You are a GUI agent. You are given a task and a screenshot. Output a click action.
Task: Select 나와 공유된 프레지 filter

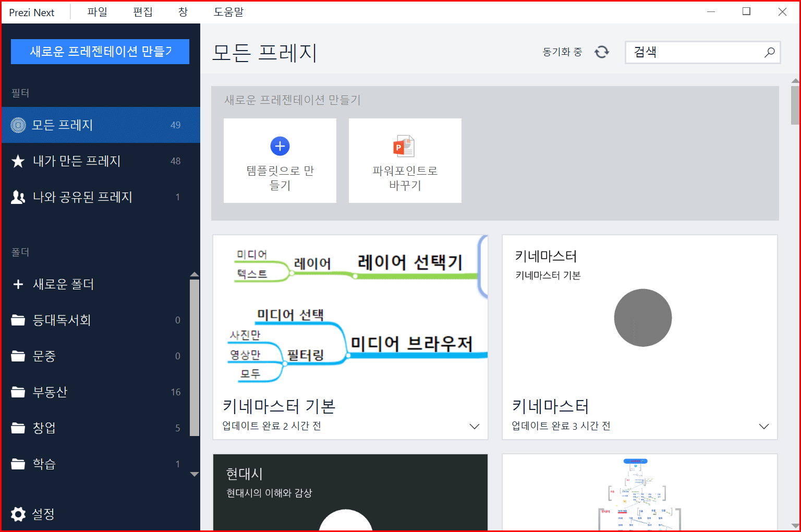[x=101, y=197]
